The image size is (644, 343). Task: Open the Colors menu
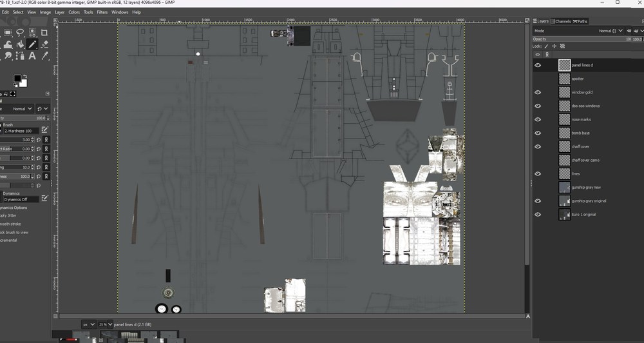[x=74, y=12]
